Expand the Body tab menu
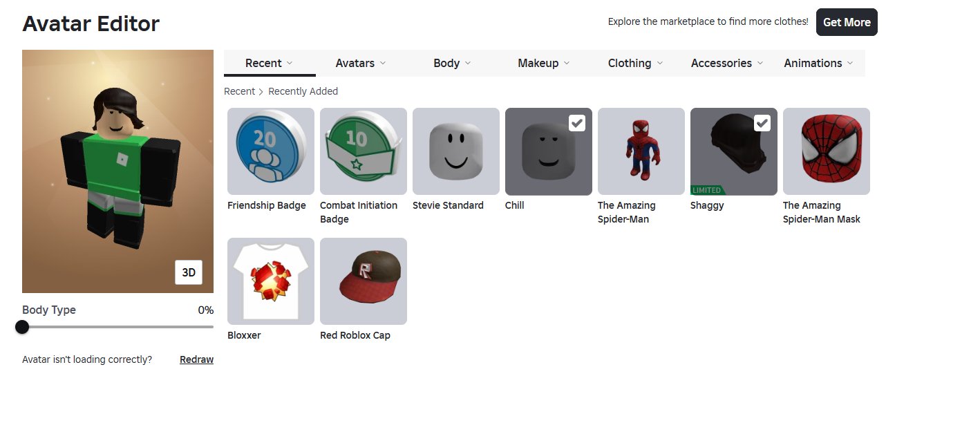The image size is (980, 423). click(x=452, y=63)
